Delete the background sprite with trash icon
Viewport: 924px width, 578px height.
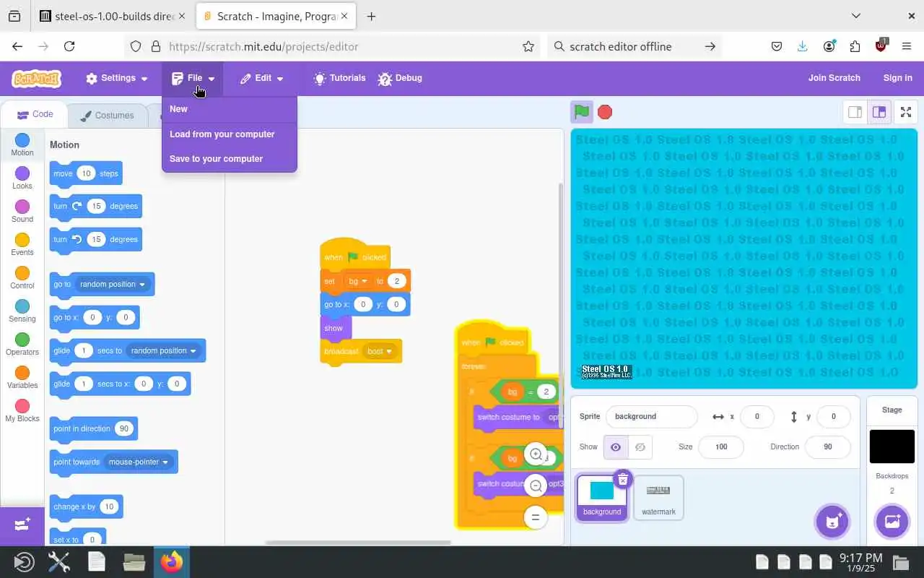[x=623, y=479]
